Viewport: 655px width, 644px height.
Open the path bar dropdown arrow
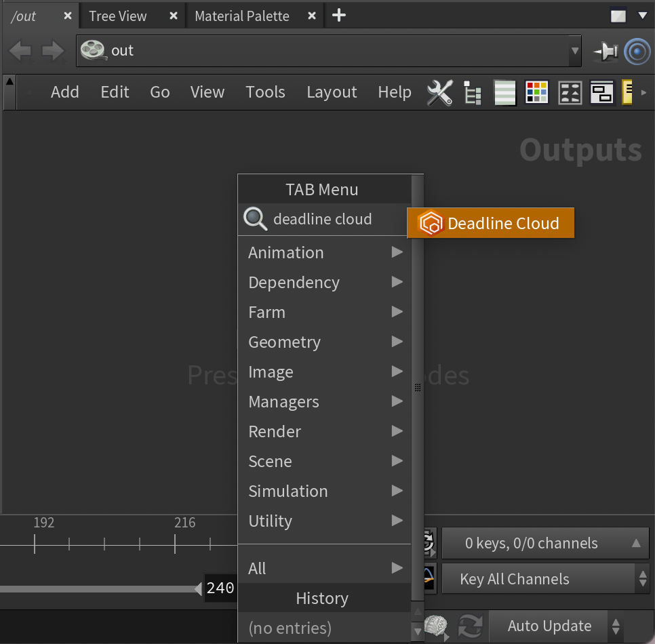coord(574,52)
